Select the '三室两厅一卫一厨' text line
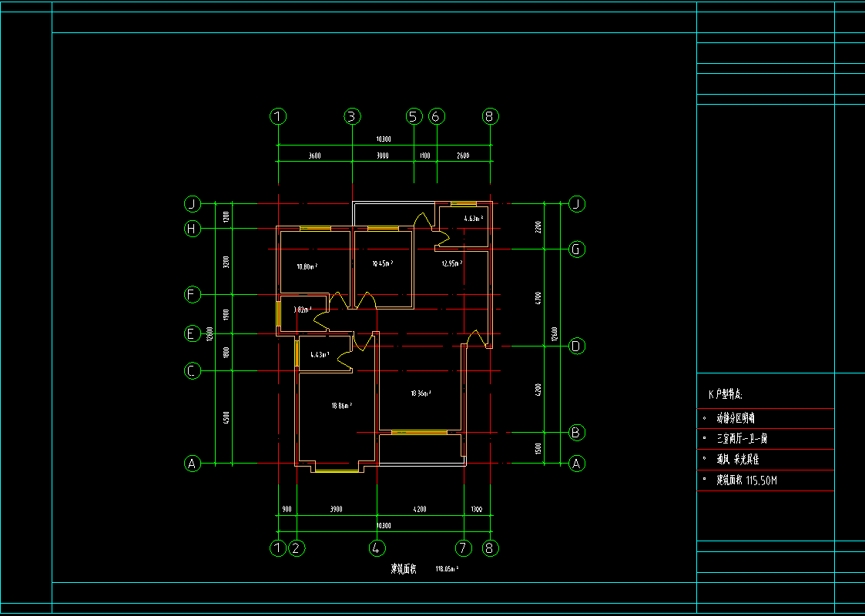This screenshot has width=865, height=616. click(x=742, y=439)
